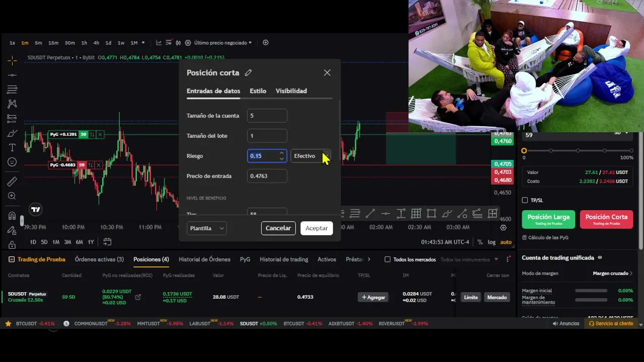
Task: Open the Fibonacci retracement tools
Action: pos(12,89)
